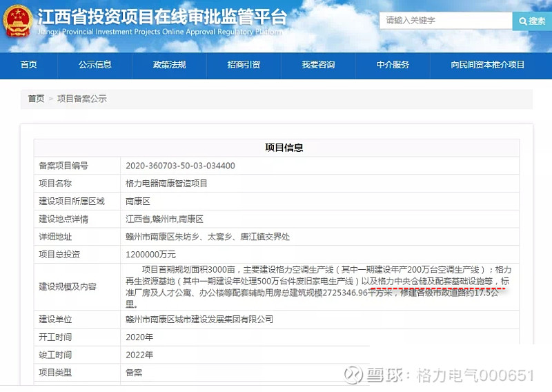Viewport: 552px width, 392px height.
Task: Open the 首页 navigation menu item
Action: pos(28,65)
